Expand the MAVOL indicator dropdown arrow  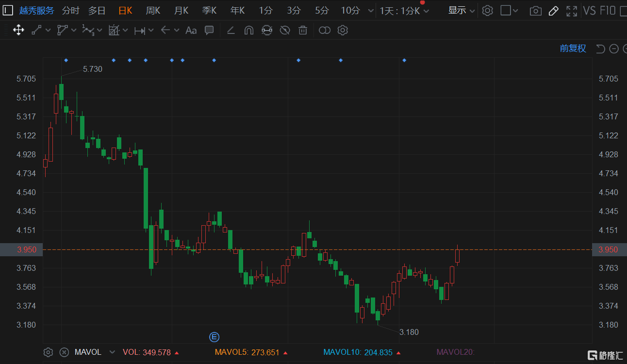tap(113, 352)
